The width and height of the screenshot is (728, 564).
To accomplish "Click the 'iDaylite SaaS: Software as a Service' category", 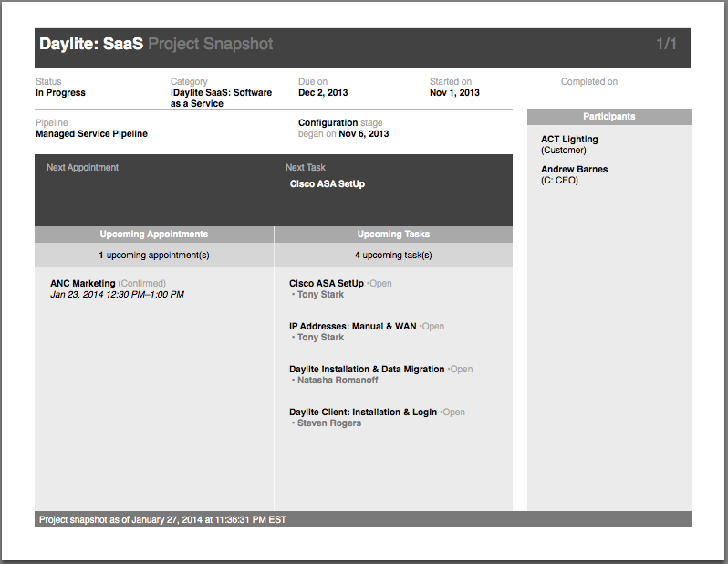I will 221,98.
